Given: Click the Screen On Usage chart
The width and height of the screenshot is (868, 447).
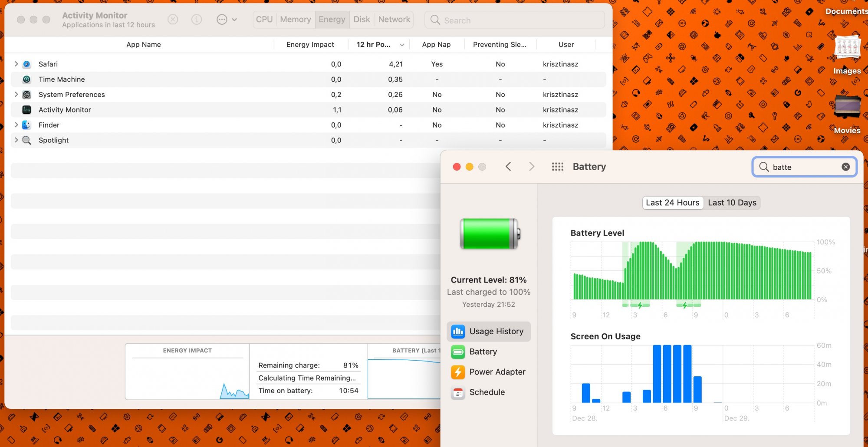Looking at the screenshot, I should [693, 374].
